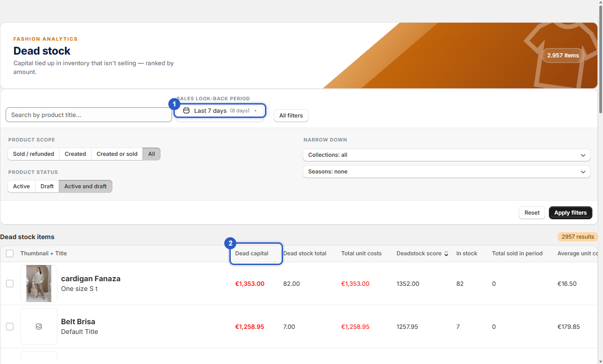603x364 pixels.
Task: Click the Deadstock score sort arrows icon
Action: coord(446,253)
